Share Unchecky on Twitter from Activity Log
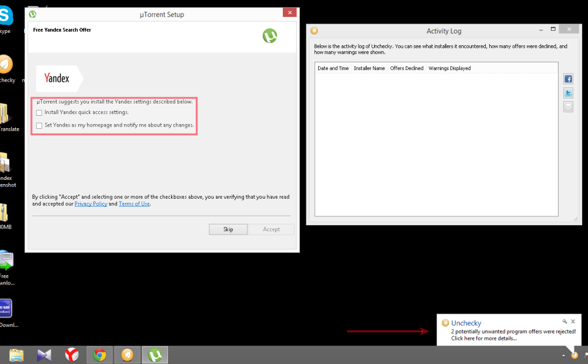Image resolution: width=588 pixels, height=364 pixels. click(568, 93)
